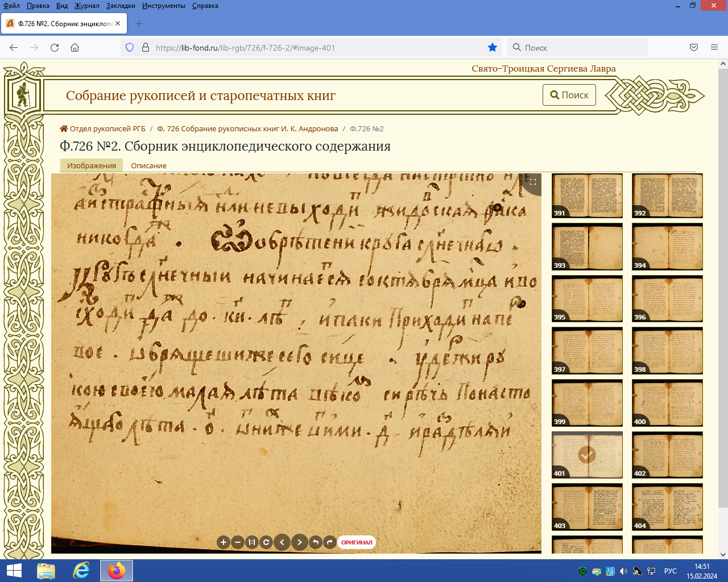
Task: Open page thumbnail 392
Action: (667, 196)
